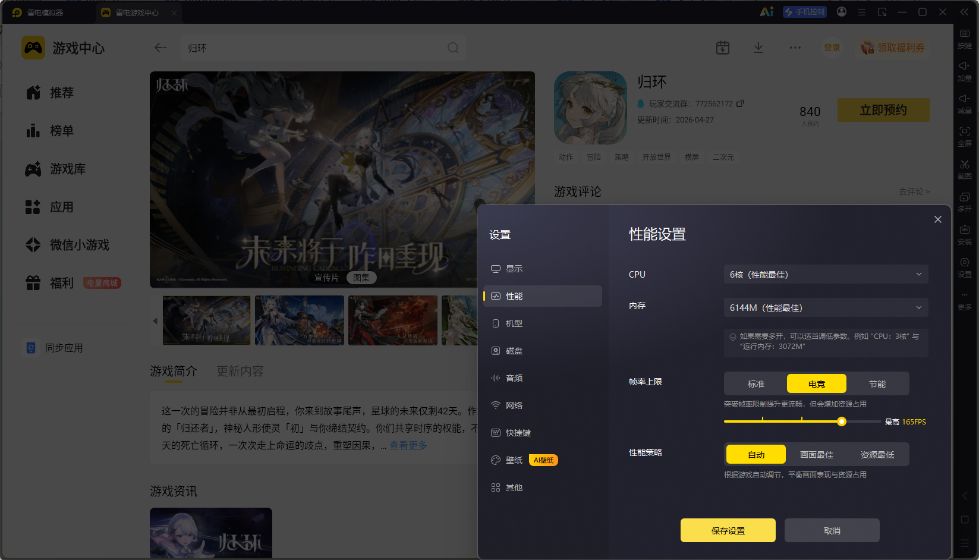Select the 性能 performance settings tab
Image resolution: width=979 pixels, height=560 pixels.
click(543, 296)
